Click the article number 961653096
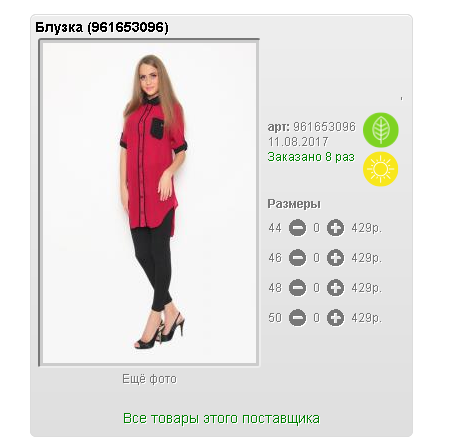The image size is (461, 446). click(324, 127)
